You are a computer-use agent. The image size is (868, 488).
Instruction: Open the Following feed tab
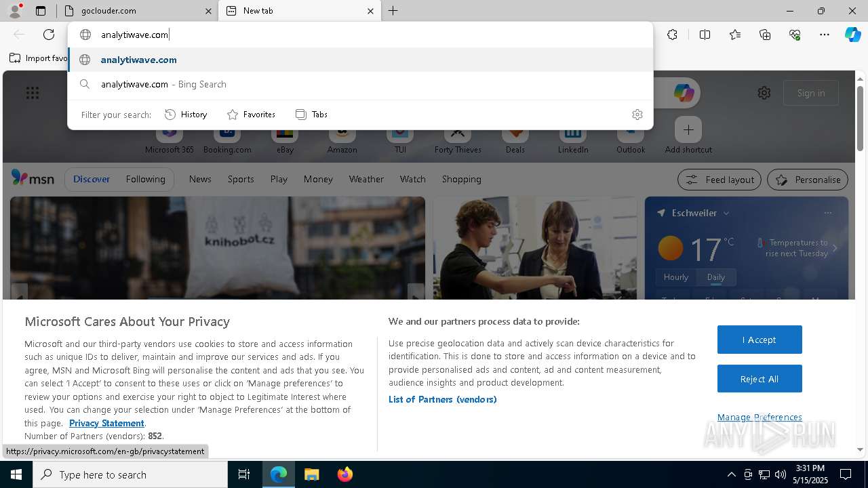145,179
